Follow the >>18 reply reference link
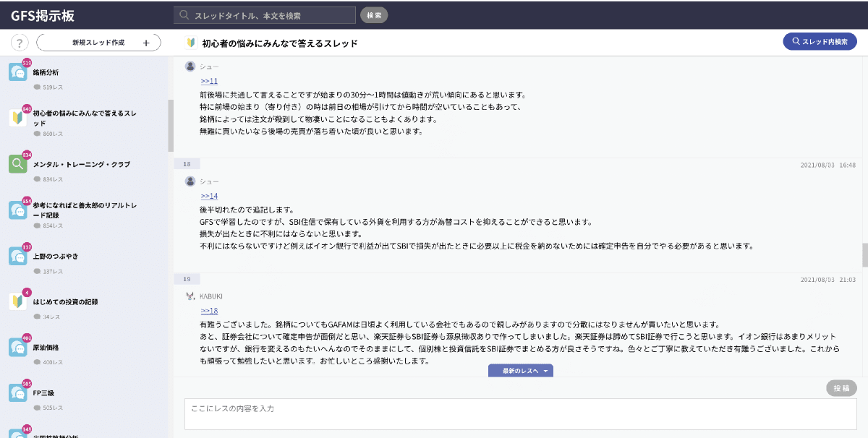Image resolution: width=868 pixels, height=438 pixels. click(209, 311)
